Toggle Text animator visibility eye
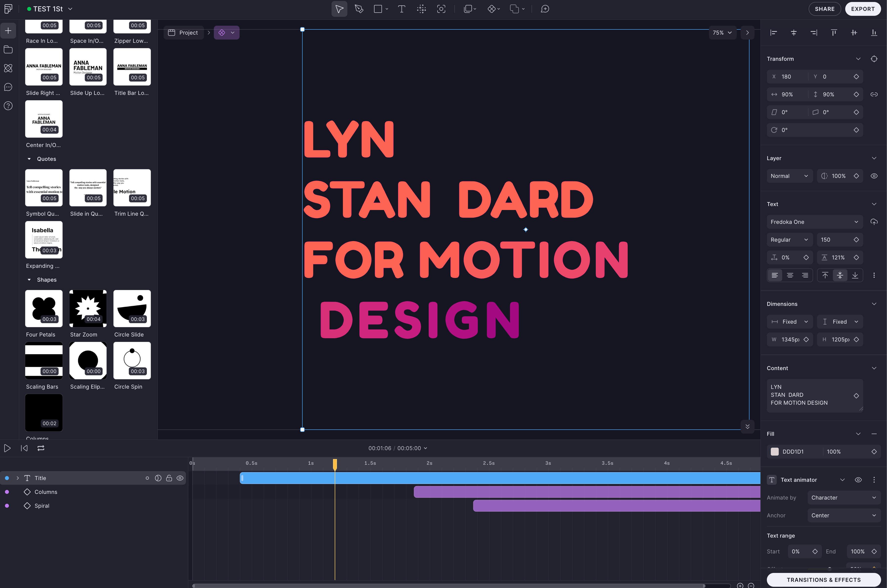The width and height of the screenshot is (887, 588). tap(858, 480)
